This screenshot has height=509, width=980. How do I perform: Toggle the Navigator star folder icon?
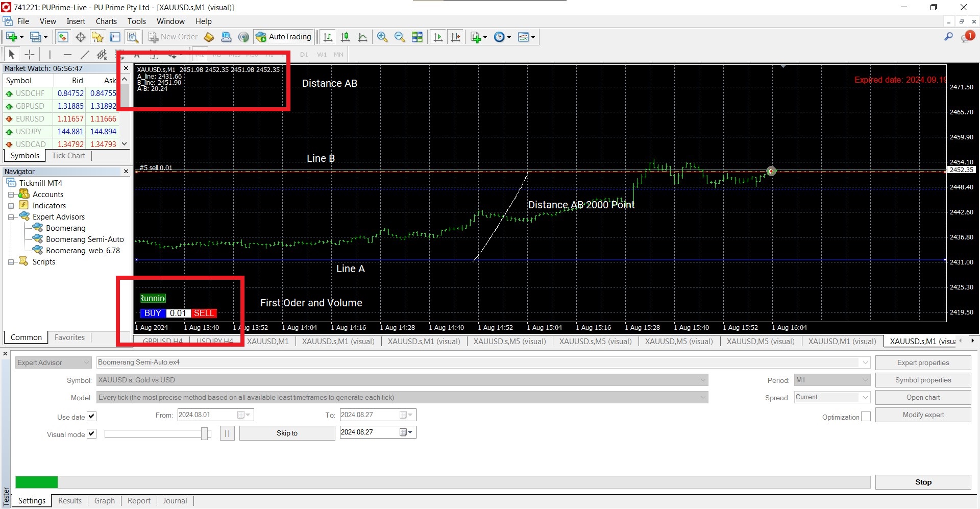[97, 37]
